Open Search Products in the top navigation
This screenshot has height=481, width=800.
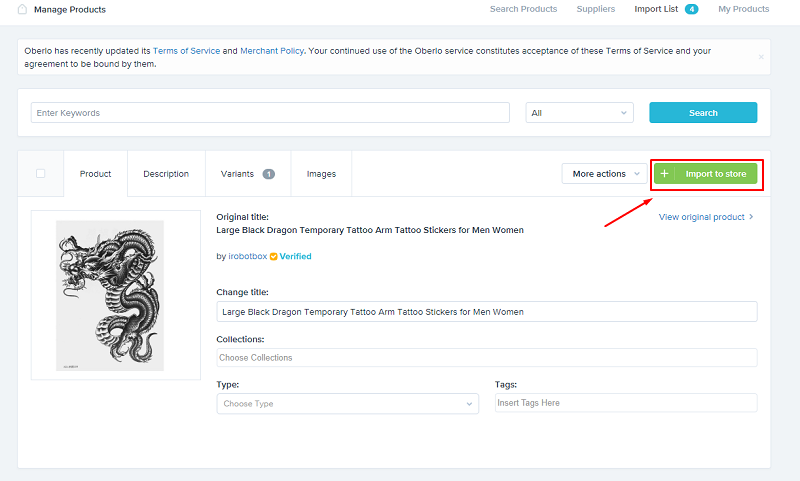523,10
